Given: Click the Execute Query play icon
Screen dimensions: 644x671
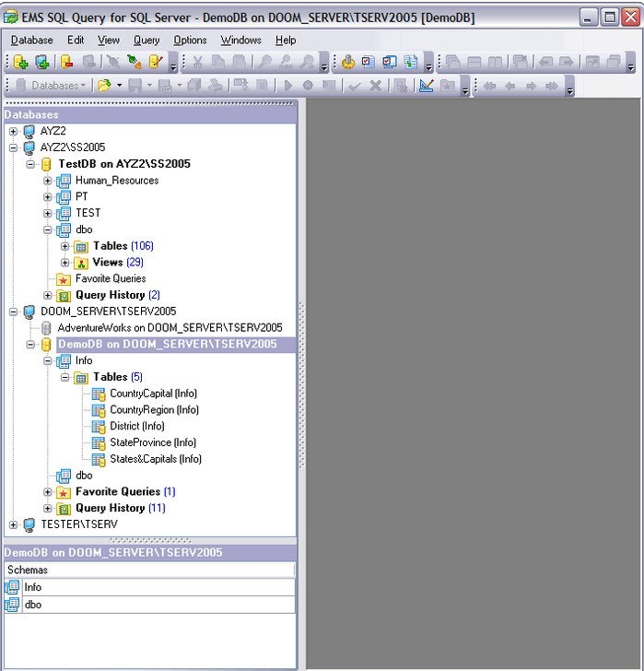Looking at the screenshot, I should point(288,86).
